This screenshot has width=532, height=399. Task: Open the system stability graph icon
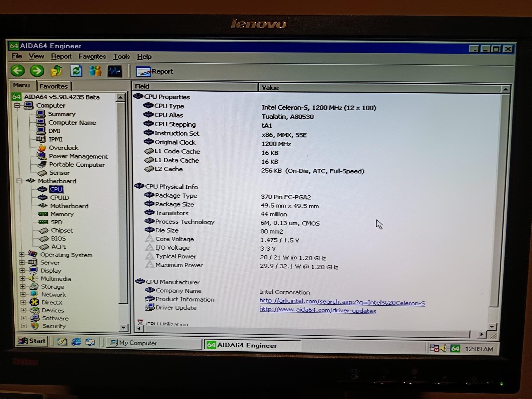[115, 71]
